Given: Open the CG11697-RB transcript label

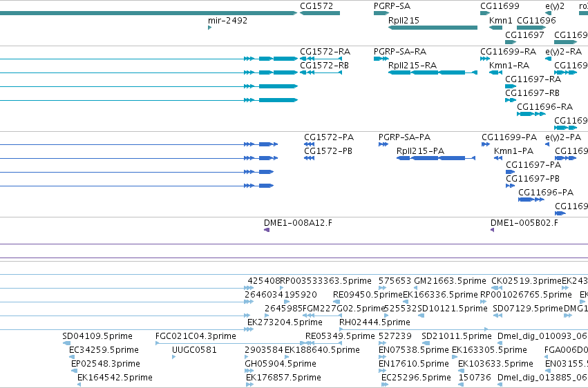Looking at the screenshot, I should click(x=532, y=93).
